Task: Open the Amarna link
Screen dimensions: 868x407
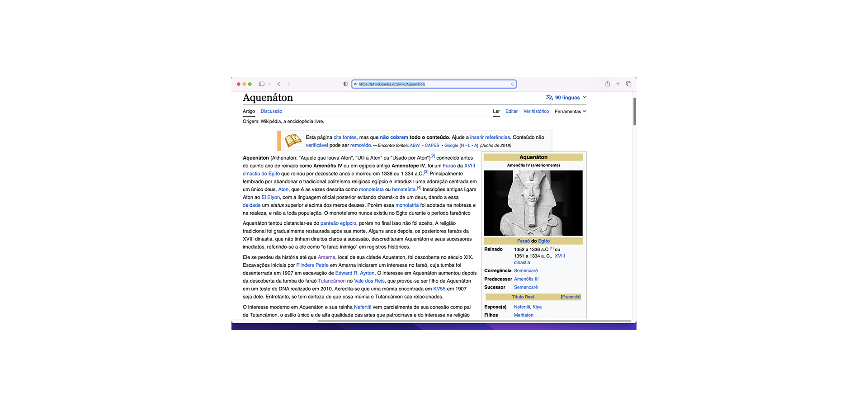Action: (x=326, y=257)
